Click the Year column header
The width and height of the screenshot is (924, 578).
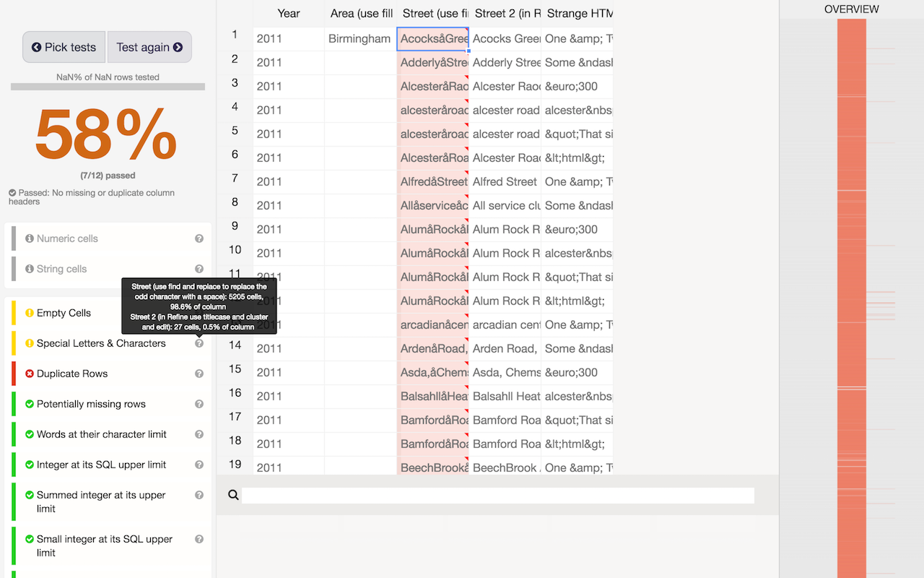289,13
